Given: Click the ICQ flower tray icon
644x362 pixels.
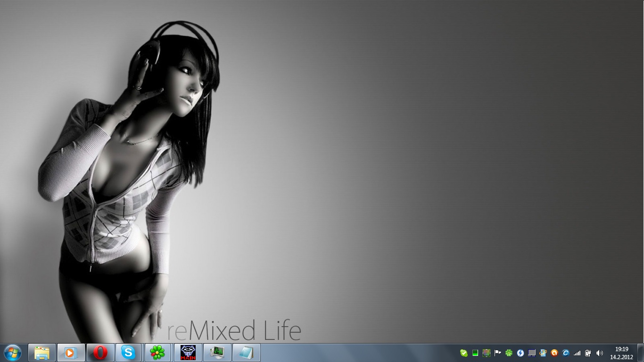Looking at the screenshot, I should 509,353.
